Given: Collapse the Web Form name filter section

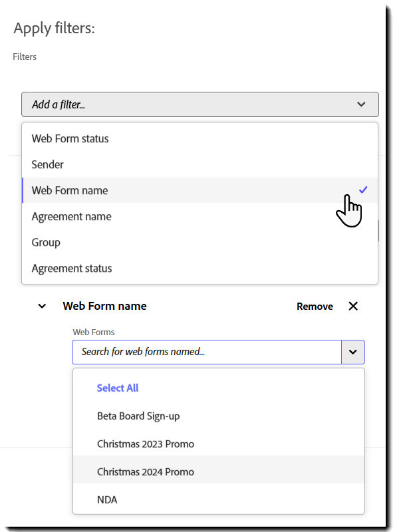Looking at the screenshot, I should point(42,306).
